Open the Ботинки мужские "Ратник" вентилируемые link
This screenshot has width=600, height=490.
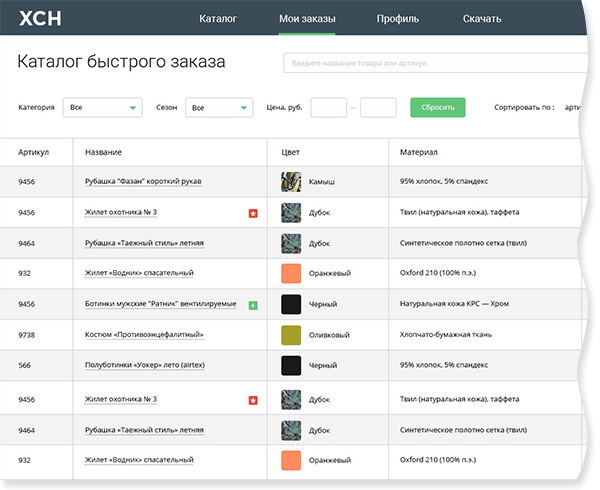(160, 304)
